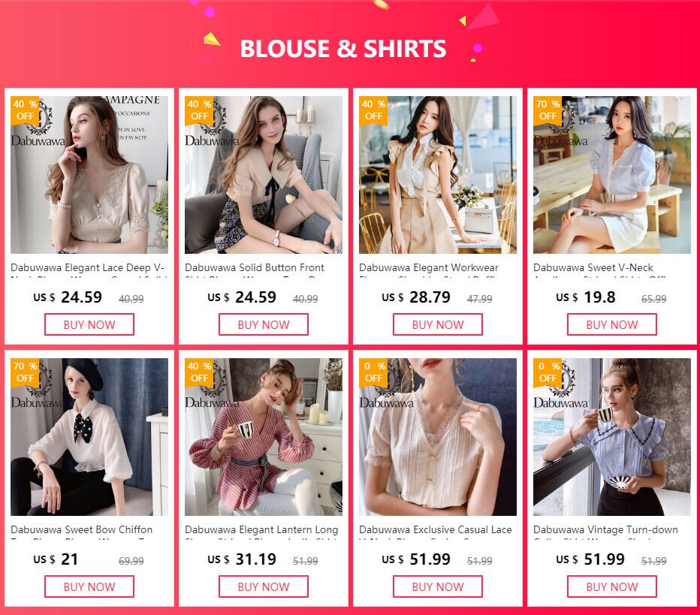Open the beige workwear outfit product image
This screenshot has height=615, width=700.
pyautogui.click(x=437, y=175)
